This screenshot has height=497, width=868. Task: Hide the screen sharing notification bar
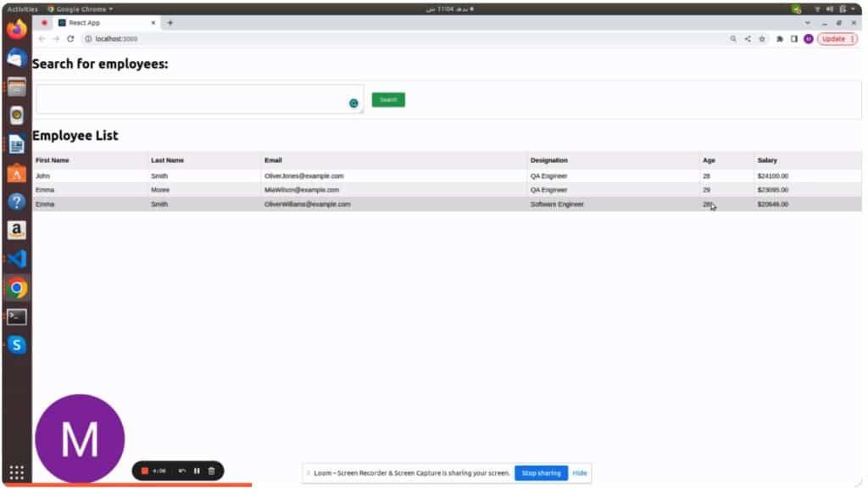(x=580, y=473)
